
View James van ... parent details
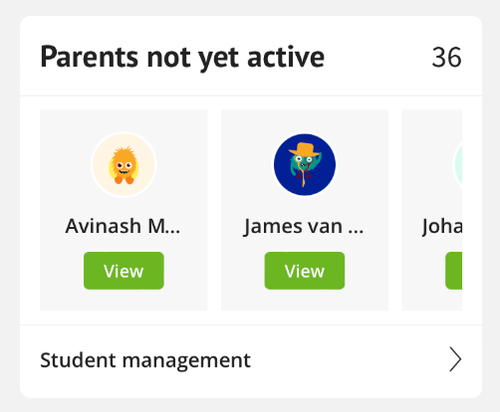coord(304,271)
